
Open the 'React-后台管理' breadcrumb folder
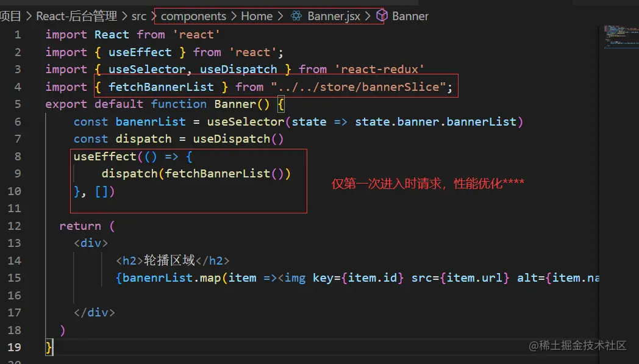(x=77, y=16)
